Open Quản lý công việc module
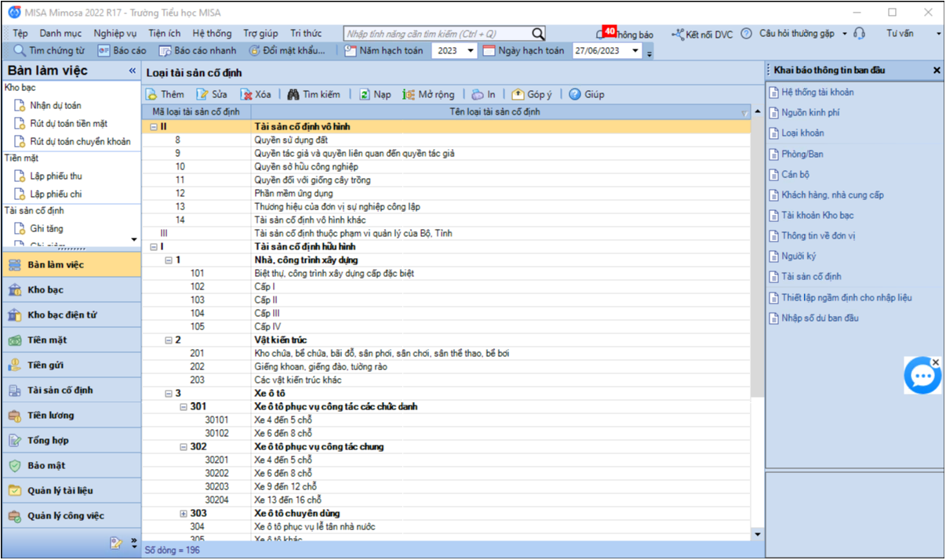946x560 pixels. (71, 516)
